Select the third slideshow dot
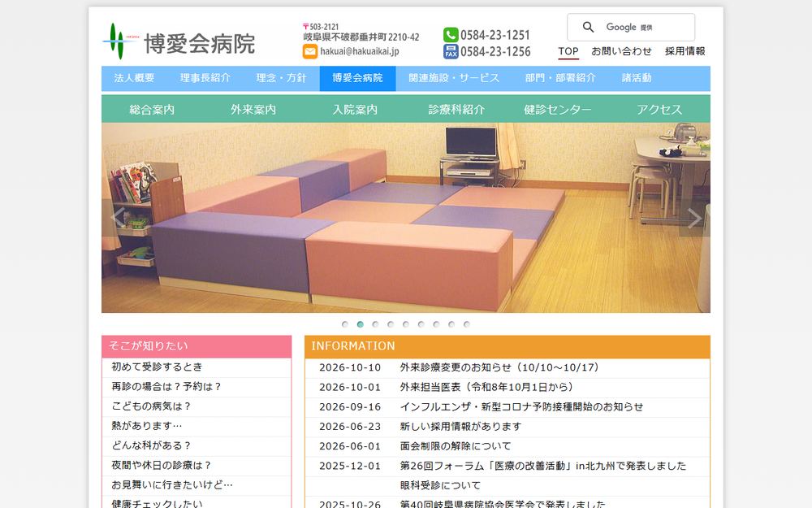812x508 pixels. (x=375, y=324)
